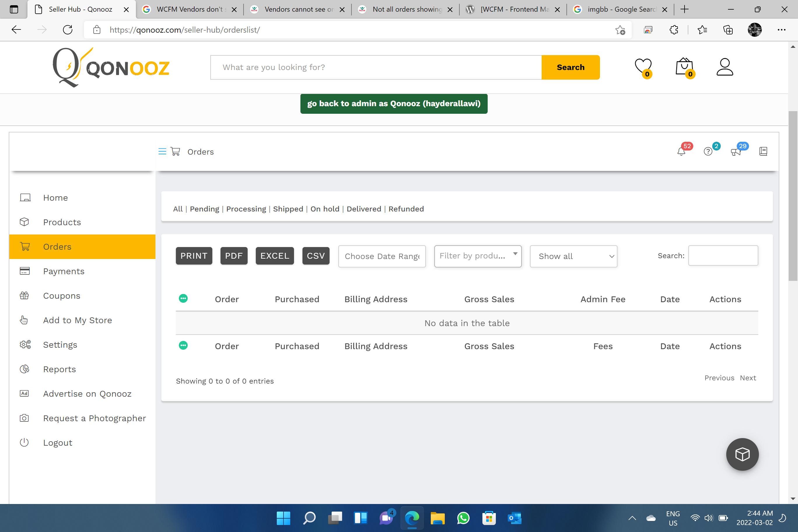798x532 pixels.
Task: Open browser extensions puzzle icon
Action: click(674, 30)
